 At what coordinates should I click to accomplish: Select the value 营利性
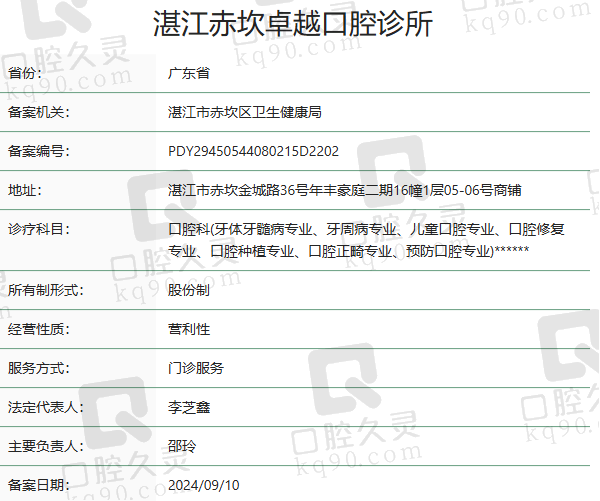pyautogui.click(x=189, y=329)
